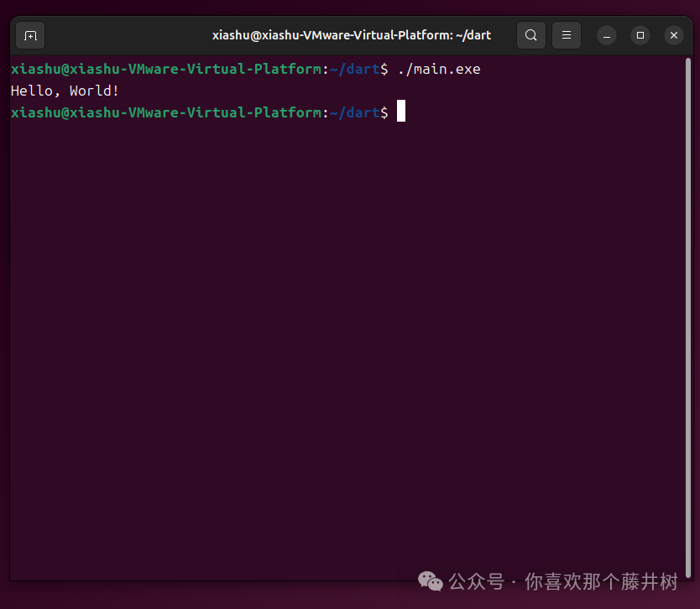
Task: Click the terminal vertical scrollbar
Action: [x=688, y=318]
